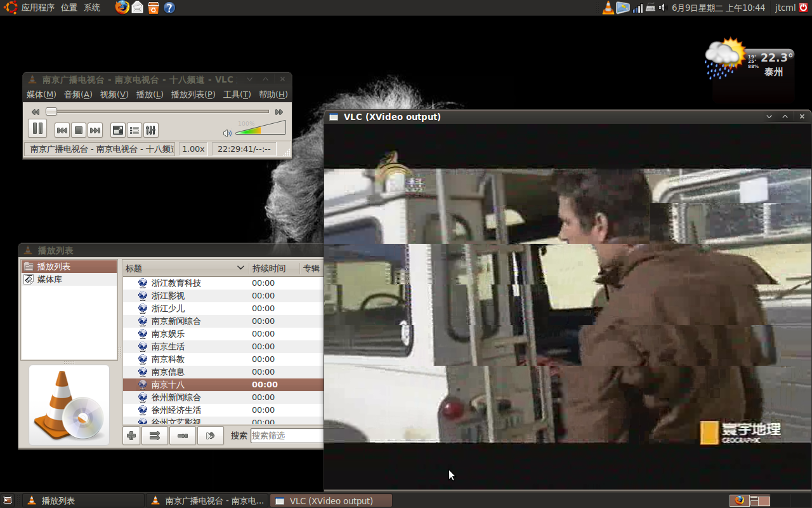Toggle repeat mode in playlist window
The image size is (812, 508).
click(x=183, y=436)
